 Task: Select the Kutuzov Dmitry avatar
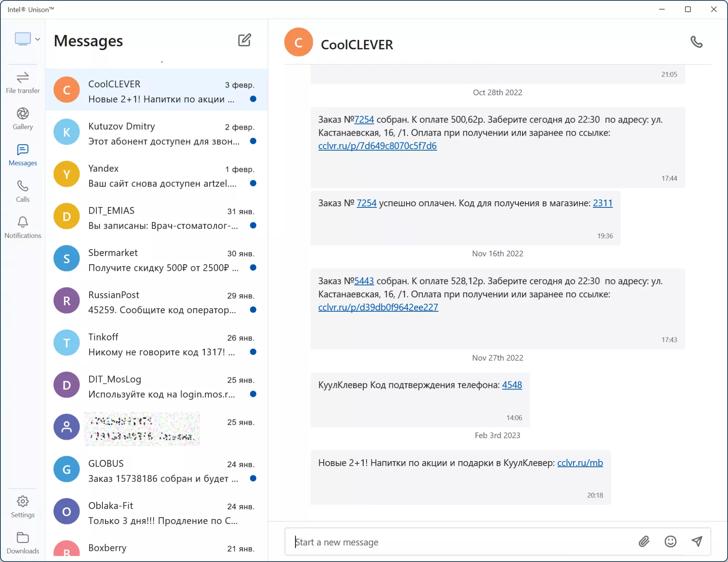pyautogui.click(x=67, y=132)
